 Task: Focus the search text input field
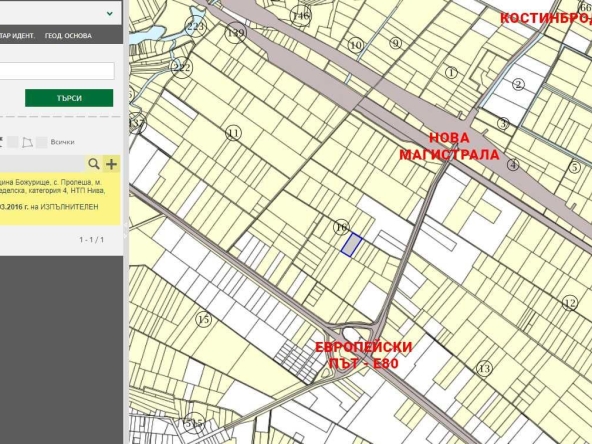[x=57, y=71]
